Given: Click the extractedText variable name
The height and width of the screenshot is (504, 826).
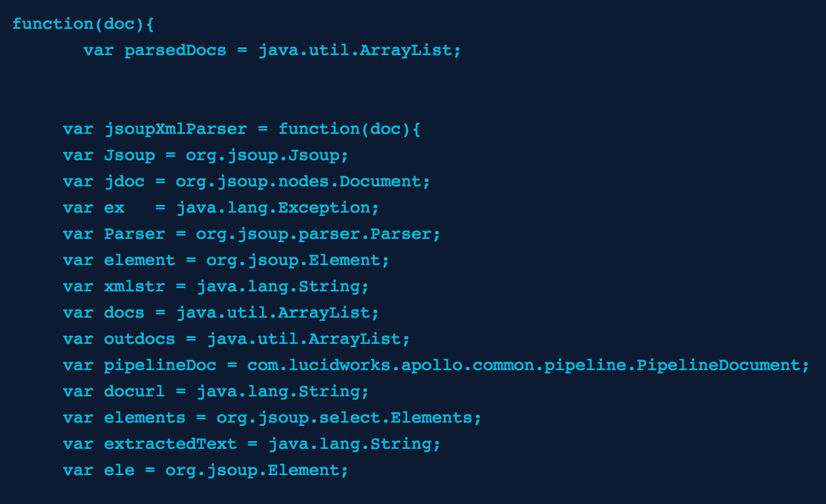Looking at the screenshot, I should (170, 444).
